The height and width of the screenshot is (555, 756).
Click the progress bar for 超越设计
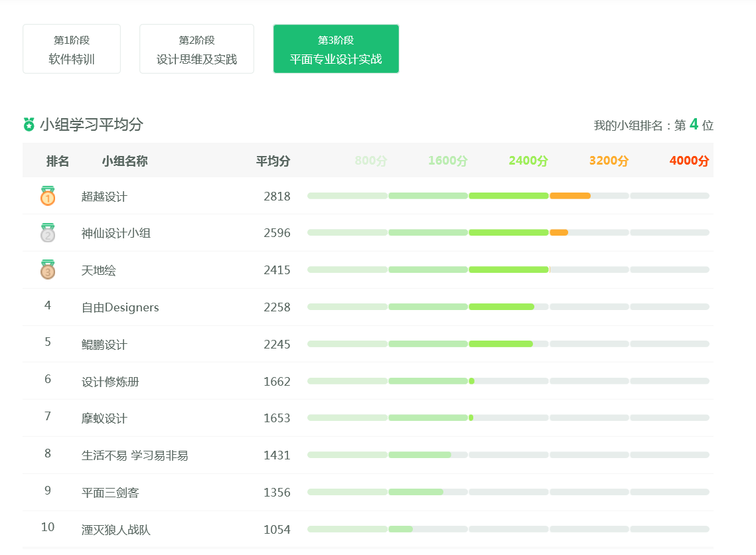[x=508, y=196]
